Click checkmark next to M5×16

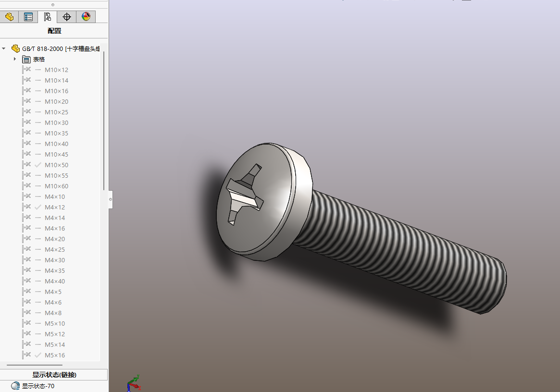coord(38,355)
